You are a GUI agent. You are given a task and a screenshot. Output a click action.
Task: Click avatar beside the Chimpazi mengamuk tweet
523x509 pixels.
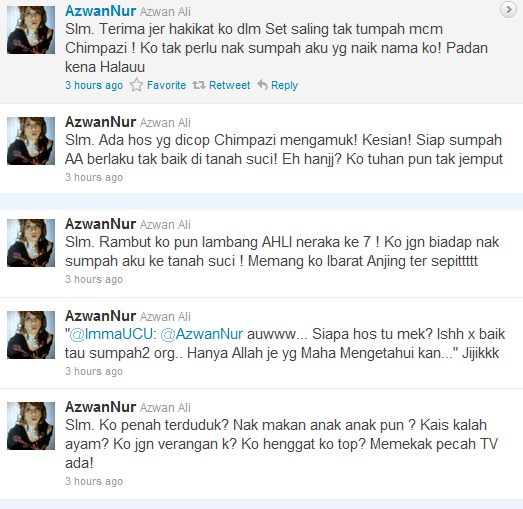click(31, 141)
